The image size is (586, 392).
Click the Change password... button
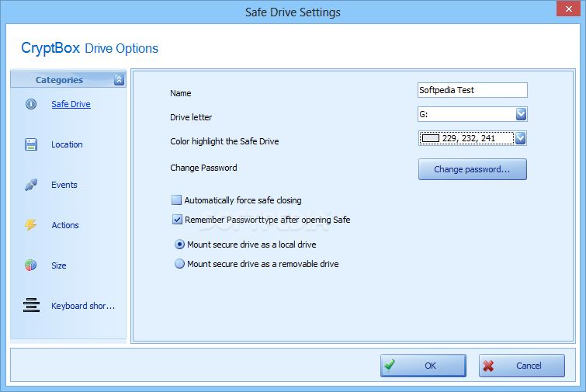[473, 169]
